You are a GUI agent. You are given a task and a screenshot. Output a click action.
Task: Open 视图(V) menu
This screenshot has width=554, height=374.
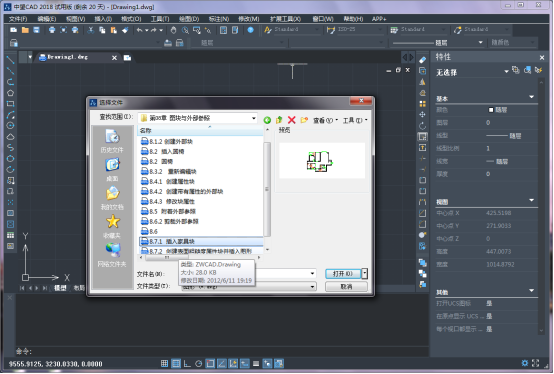pos(75,19)
